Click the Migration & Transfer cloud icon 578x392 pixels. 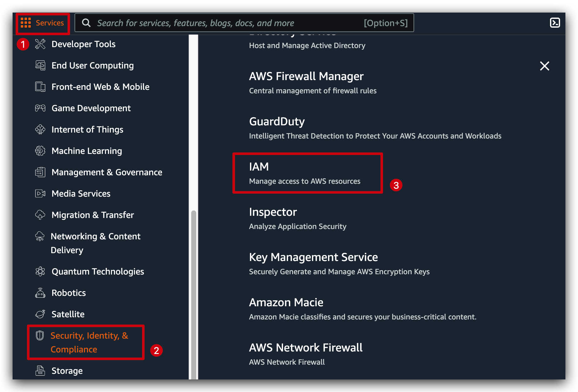pos(40,215)
